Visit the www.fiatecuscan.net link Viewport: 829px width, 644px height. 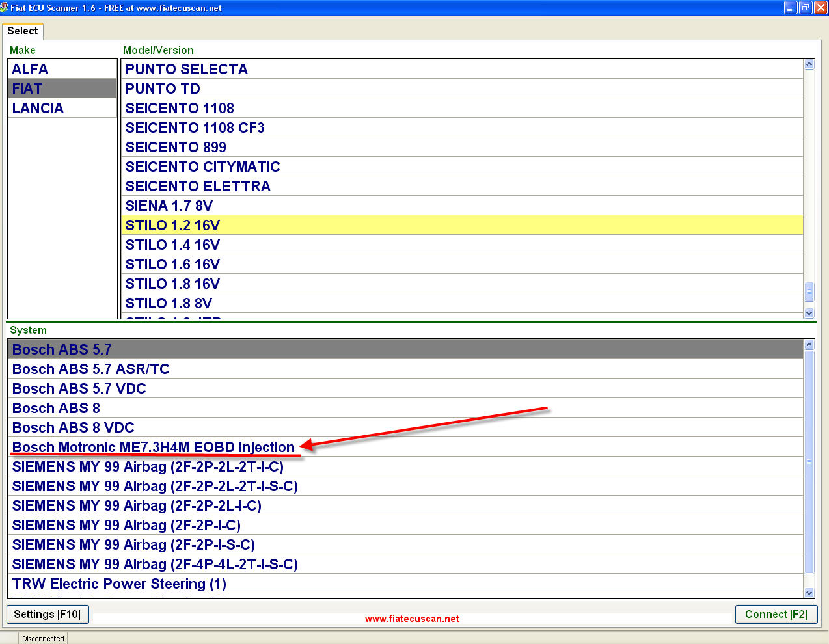click(x=412, y=619)
